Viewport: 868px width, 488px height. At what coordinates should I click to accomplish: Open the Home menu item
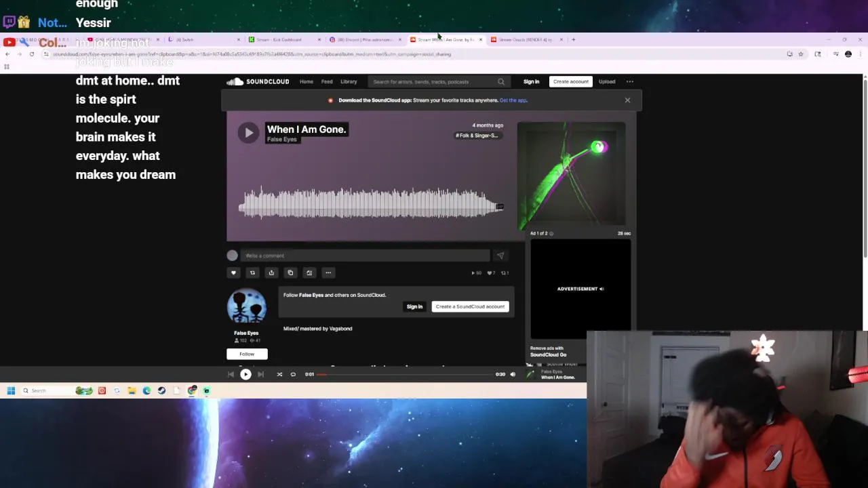pos(307,81)
